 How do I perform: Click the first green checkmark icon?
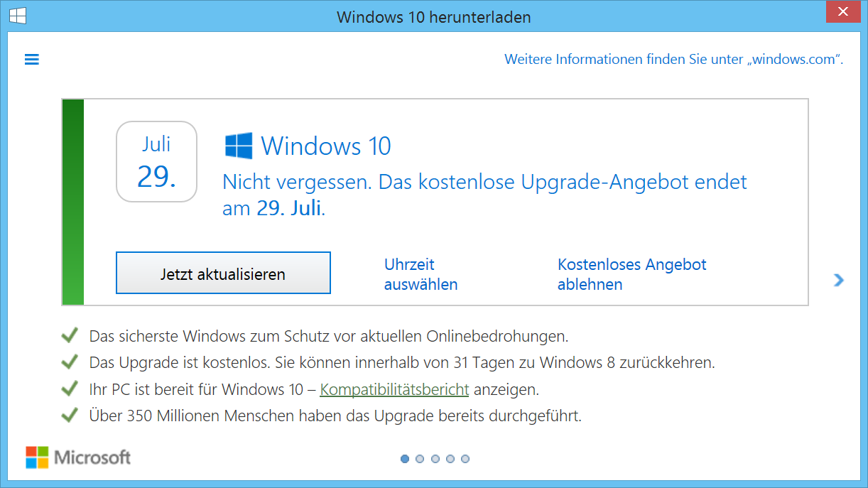click(x=69, y=335)
